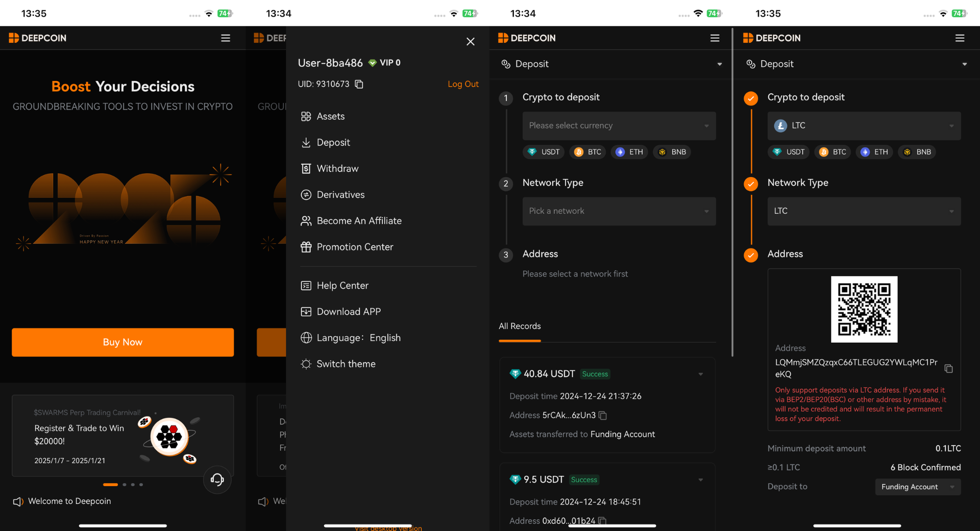This screenshot has height=531, width=980.
Task: Pick BNB chip under Please select currency
Action: [672, 152]
